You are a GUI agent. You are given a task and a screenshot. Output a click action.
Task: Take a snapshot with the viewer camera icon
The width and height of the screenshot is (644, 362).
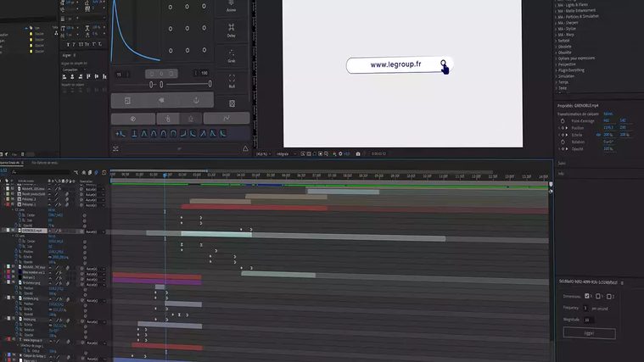tap(358, 154)
